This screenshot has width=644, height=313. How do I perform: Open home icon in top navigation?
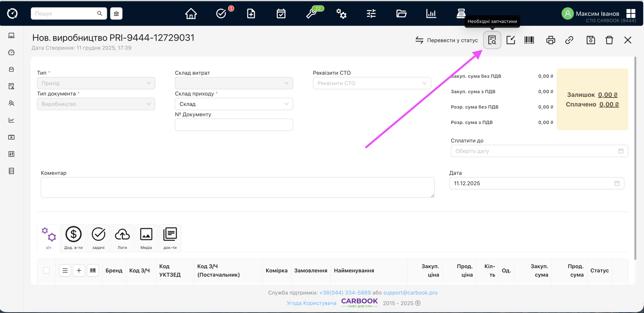coord(191,14)
